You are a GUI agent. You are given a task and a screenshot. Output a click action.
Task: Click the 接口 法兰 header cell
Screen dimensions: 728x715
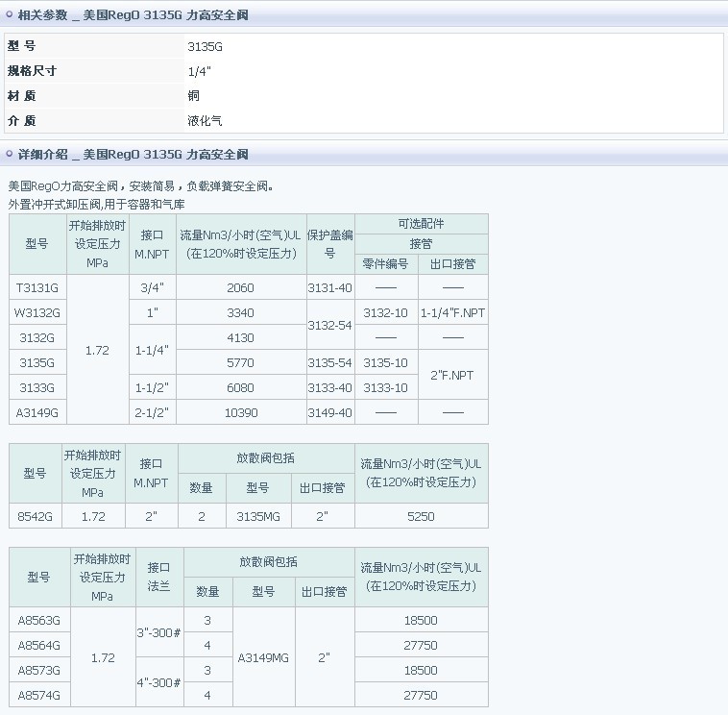tap(159, 577)
